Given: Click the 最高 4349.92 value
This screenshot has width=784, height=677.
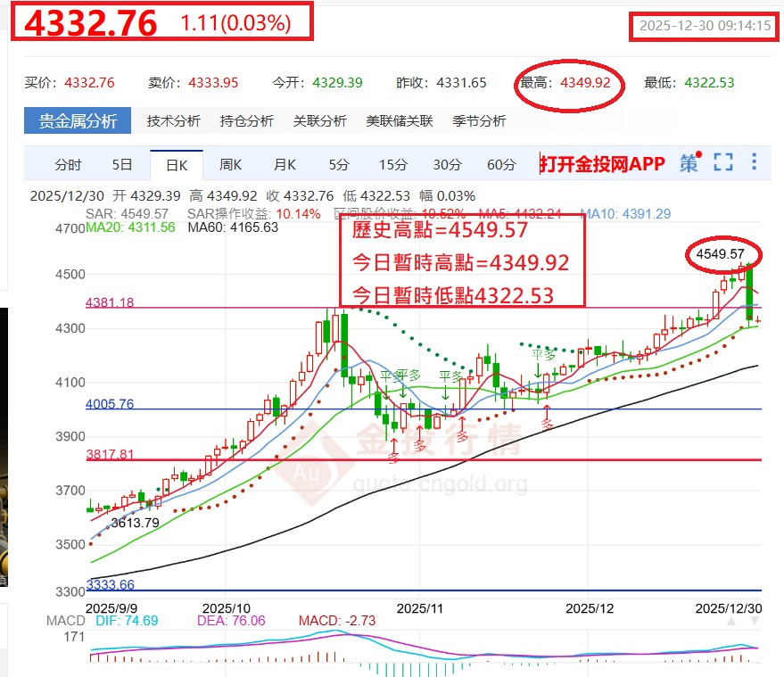Looking at the screenshot, I should [x=585, y=82].
